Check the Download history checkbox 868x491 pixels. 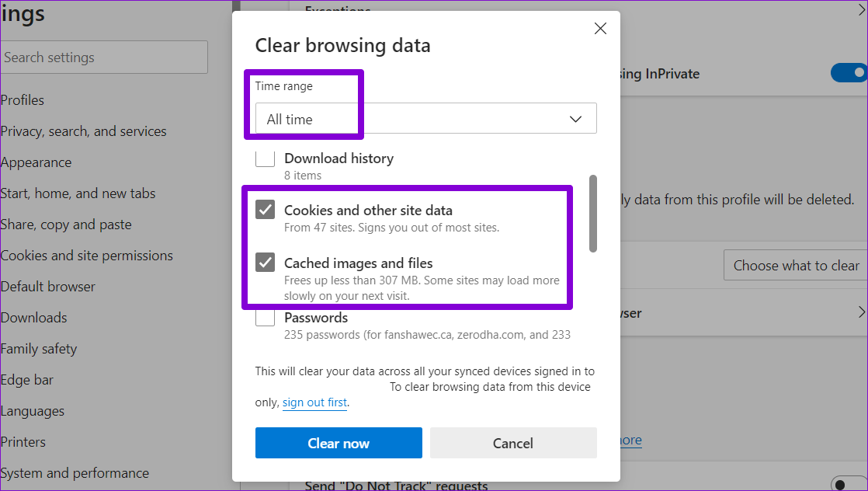point(266,158)
